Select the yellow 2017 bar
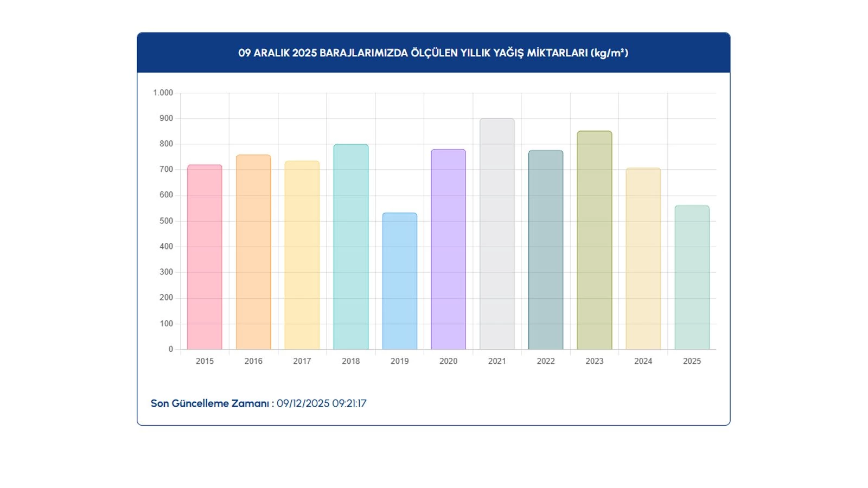The image size is (868, 488). 302,255
